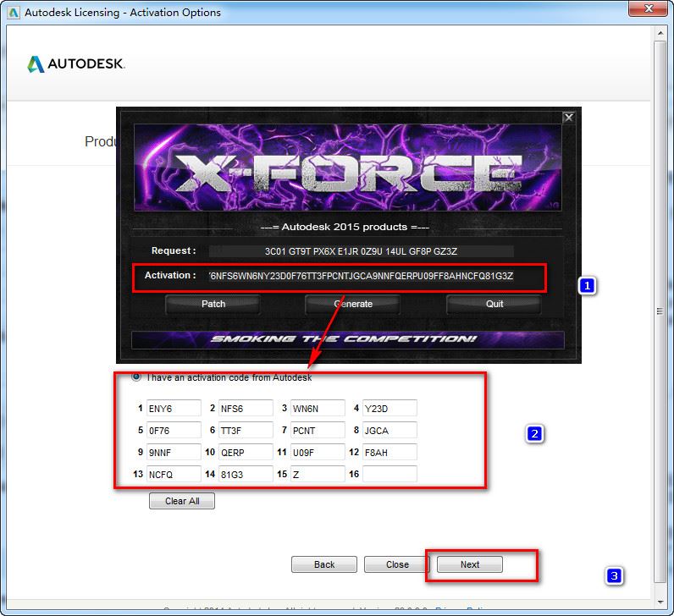The image size is (674, 616).
Task: Close the Autodesk Licensing window
Action: 649,8
